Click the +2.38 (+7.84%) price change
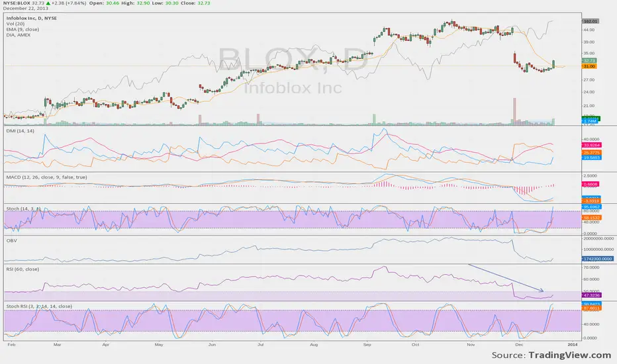Image resolution: width=617 pixels, height=364 pixels. click(x=68, y=3)
